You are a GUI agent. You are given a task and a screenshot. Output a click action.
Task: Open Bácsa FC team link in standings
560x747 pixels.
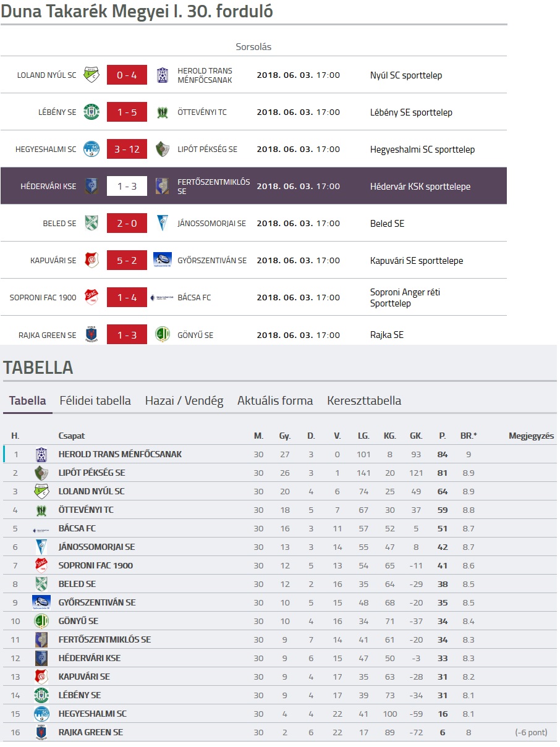[77, 528]
